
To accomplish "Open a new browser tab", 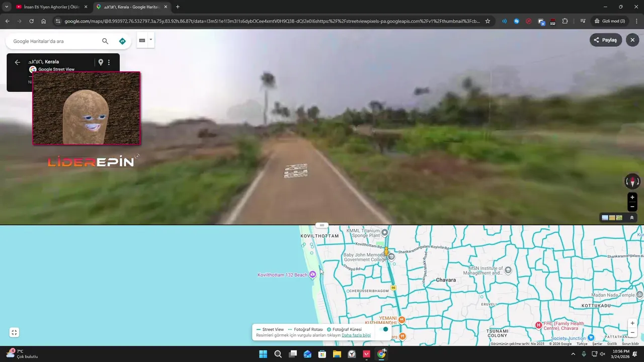I will tap(178, 7).
